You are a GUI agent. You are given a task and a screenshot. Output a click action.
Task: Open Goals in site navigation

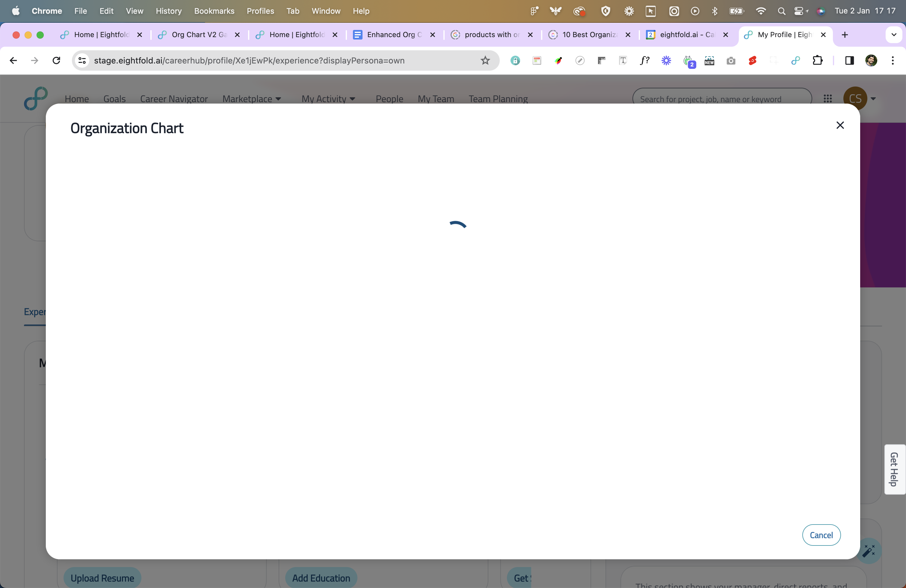[114, 99]
